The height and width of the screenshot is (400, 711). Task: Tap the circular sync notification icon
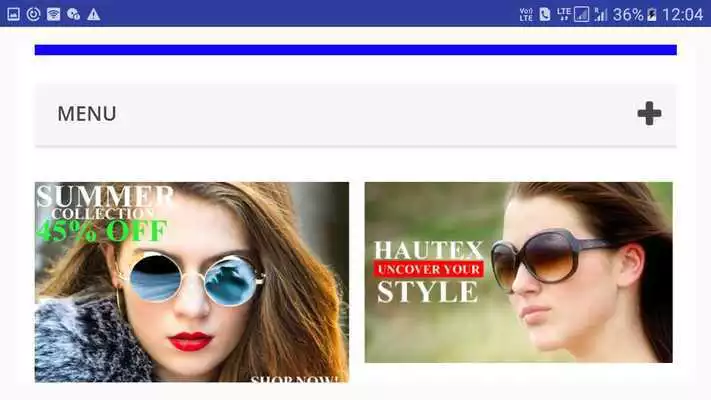point(33,15)
